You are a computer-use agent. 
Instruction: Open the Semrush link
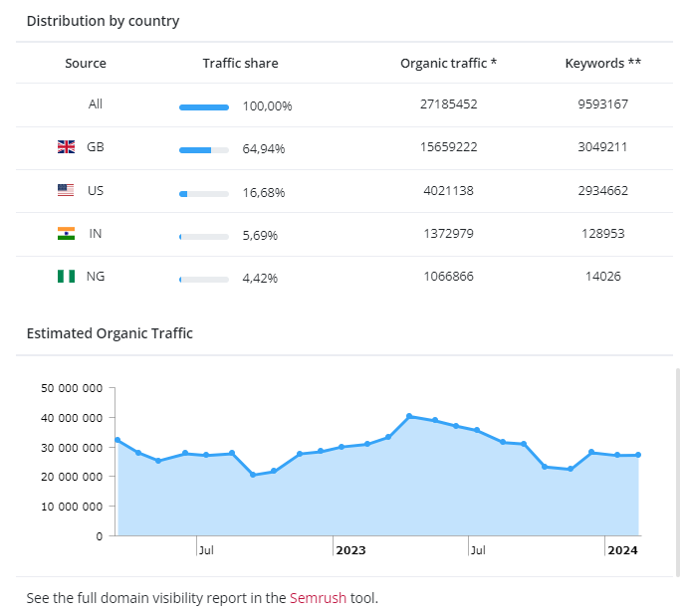[318, 598]
